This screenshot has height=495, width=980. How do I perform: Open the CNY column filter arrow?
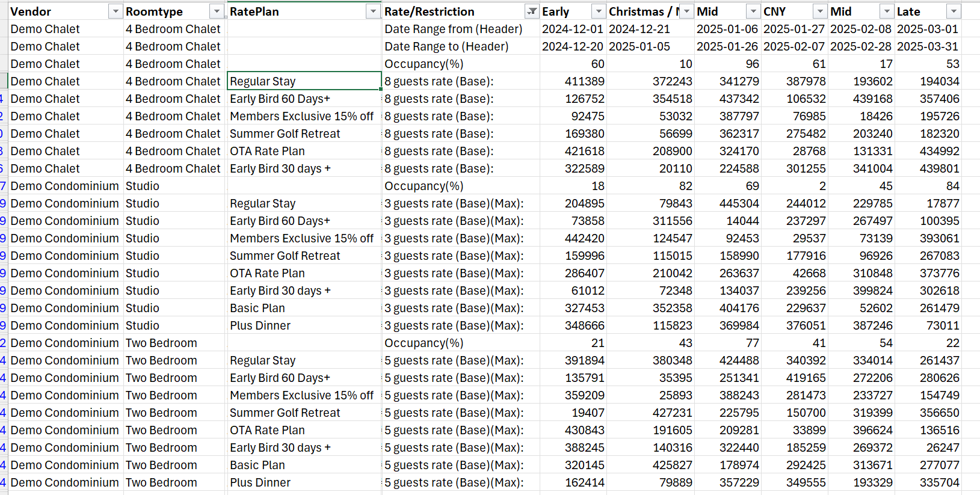click(x=820, y=11)
